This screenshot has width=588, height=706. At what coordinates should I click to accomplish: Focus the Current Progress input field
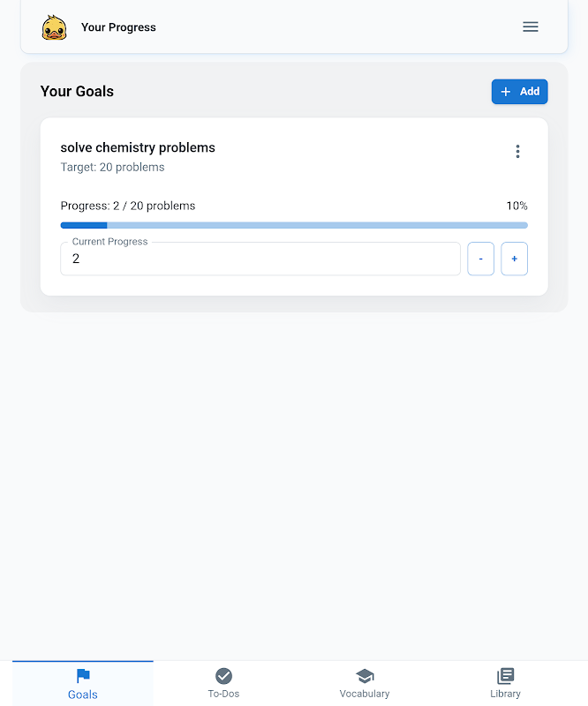[x=260, y=259]
